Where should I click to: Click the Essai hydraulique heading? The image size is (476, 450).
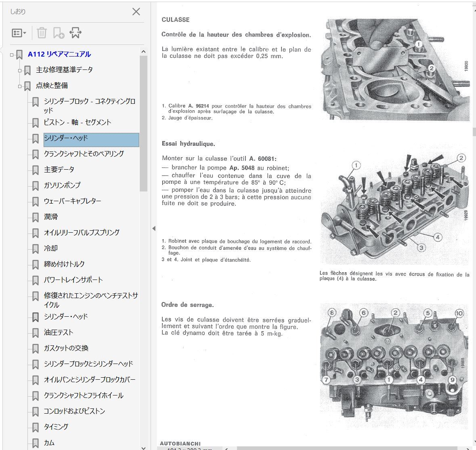[188, 144]
